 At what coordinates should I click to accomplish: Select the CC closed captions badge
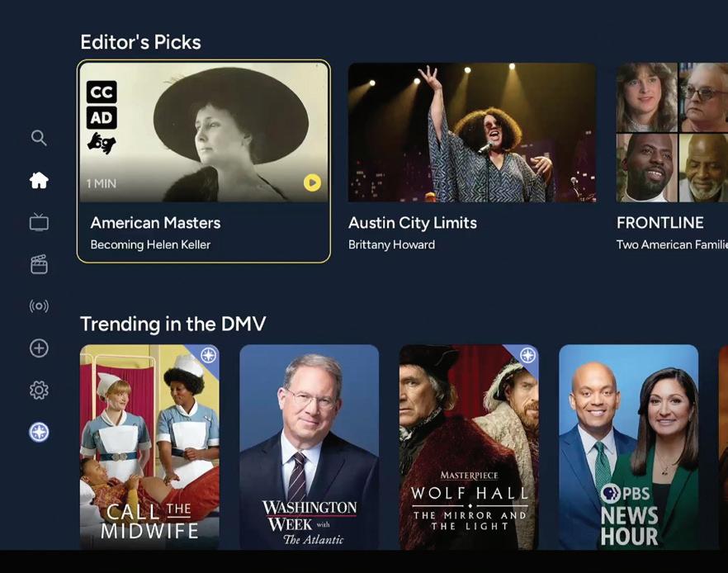[102, 92]
